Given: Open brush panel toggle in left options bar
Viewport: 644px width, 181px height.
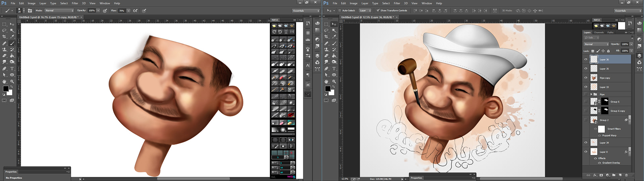Looking at the screenshot, I should 30,11.
